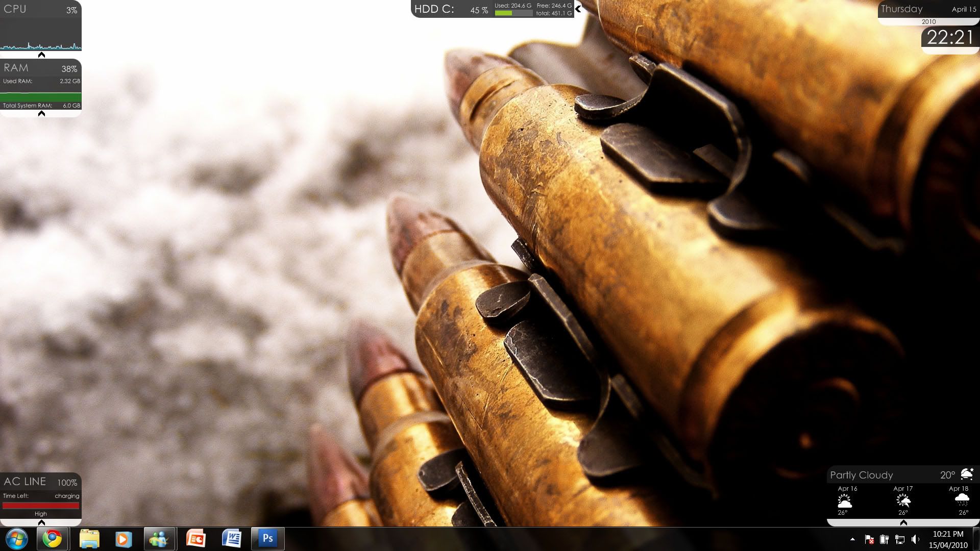Screen dimensions: 980x551
Task: Click the Apr 16 forecast icon
Action: 844,500
